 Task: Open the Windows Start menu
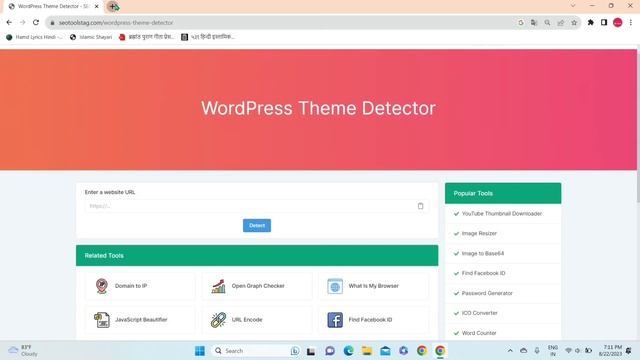[200, 351]
